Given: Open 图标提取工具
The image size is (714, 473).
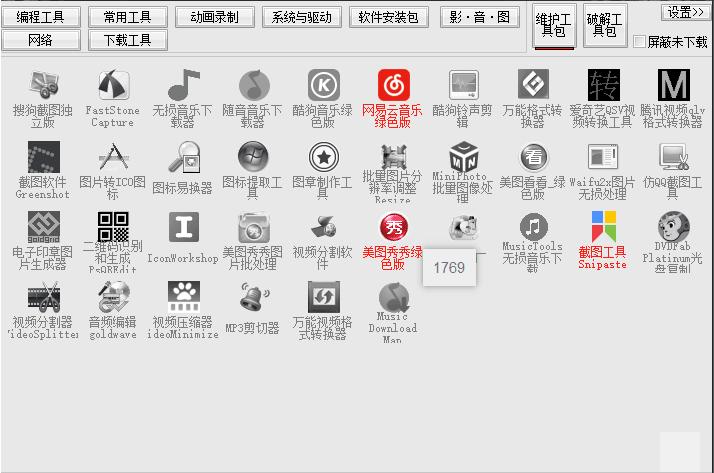Looking at the screenshot, I should click(253, 157).
